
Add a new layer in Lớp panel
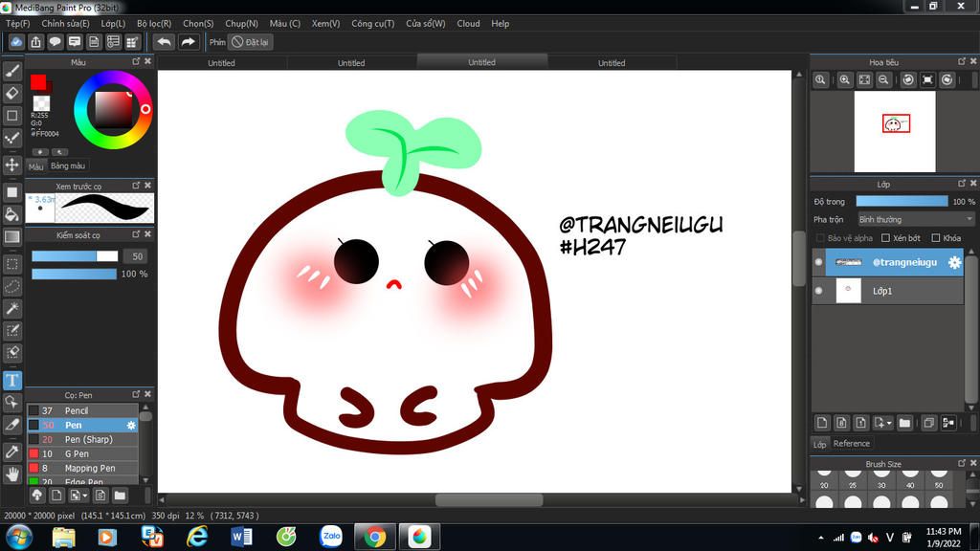822,423
